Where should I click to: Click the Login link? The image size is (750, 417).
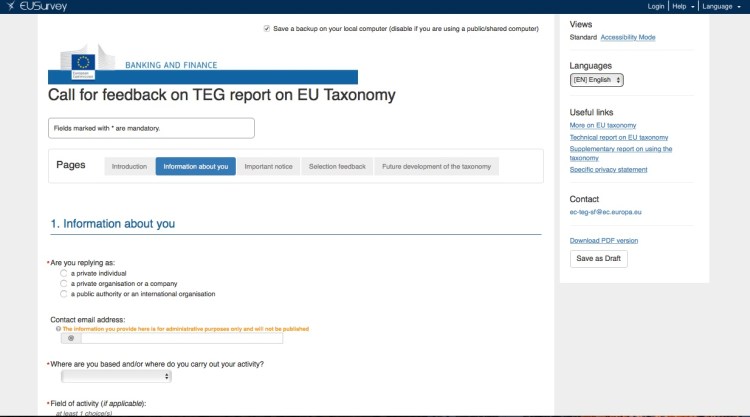point(656,6)
